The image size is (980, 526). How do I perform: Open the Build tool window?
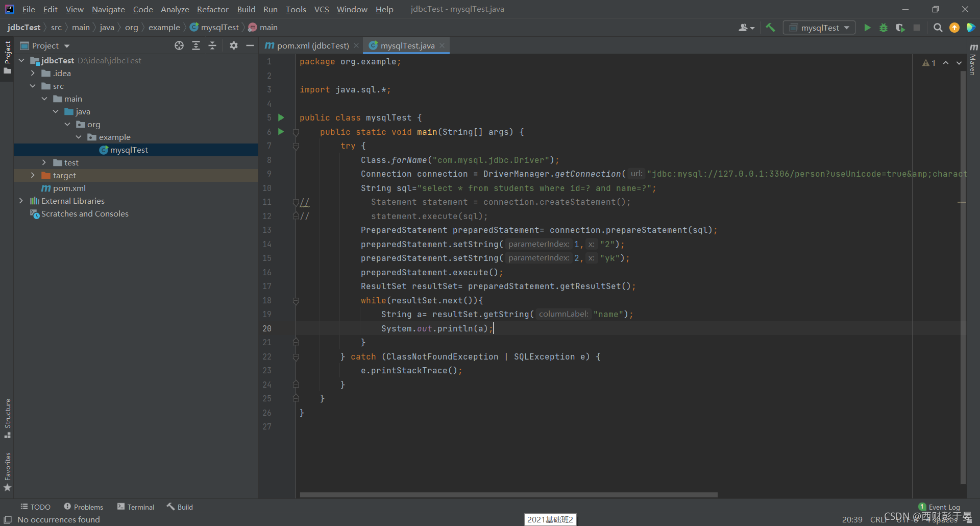(180, 507)
